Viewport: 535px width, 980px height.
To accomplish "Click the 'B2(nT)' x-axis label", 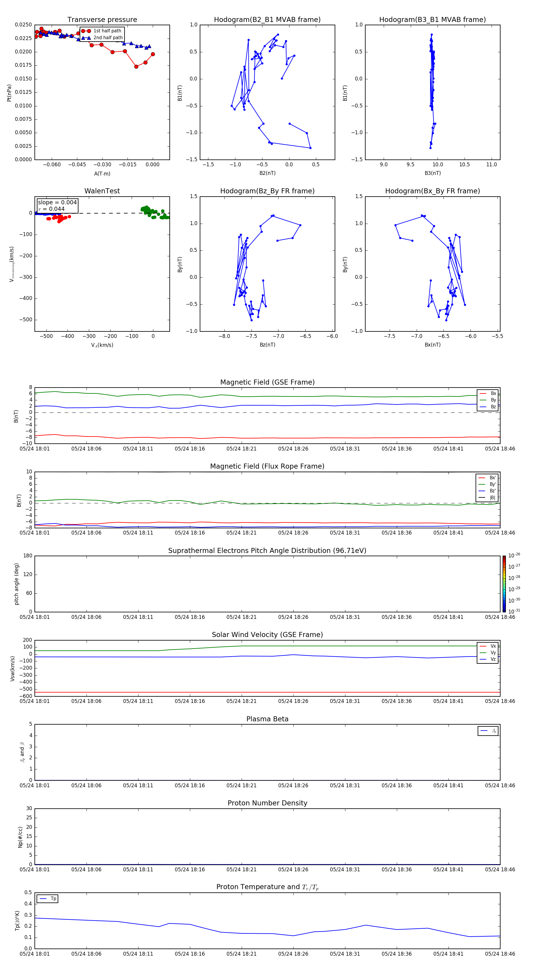I will tap(267, 173).
